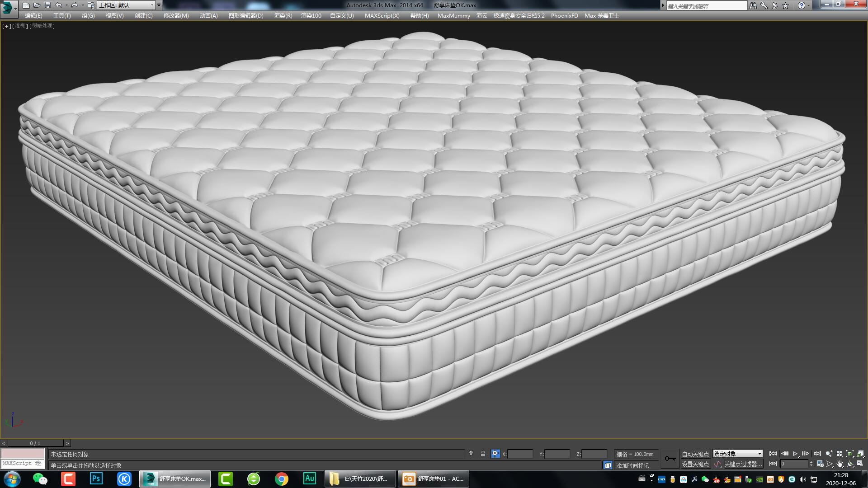Activate the Pan view hand tool
This screenshot has width=868, height=488.
(840, 464)
